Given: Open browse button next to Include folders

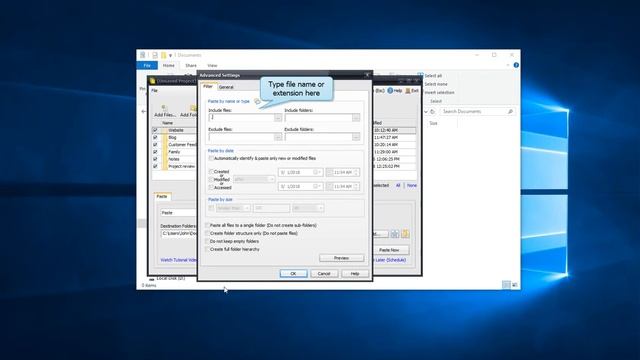Looking at the screenshot, I should (x=356, y=118).
